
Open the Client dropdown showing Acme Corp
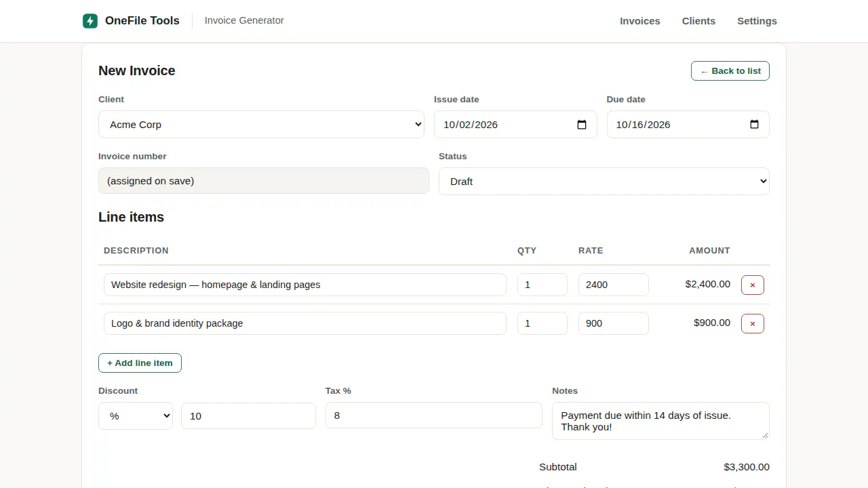coord(261,125)
